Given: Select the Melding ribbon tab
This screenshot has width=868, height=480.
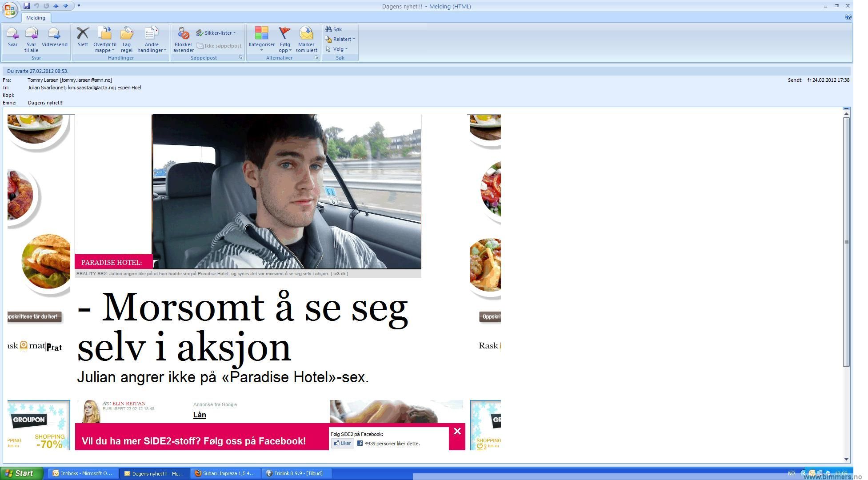Looking at the screenshot, I should (36, 18).
